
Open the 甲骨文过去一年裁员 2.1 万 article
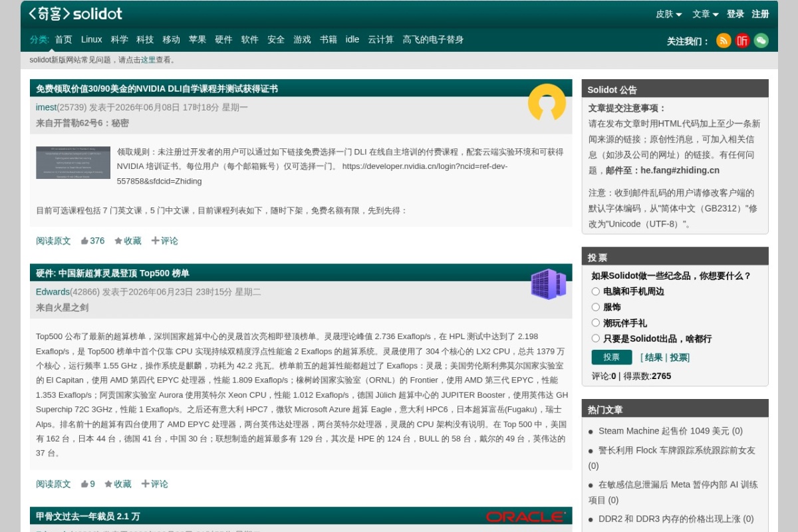[88, 517]
